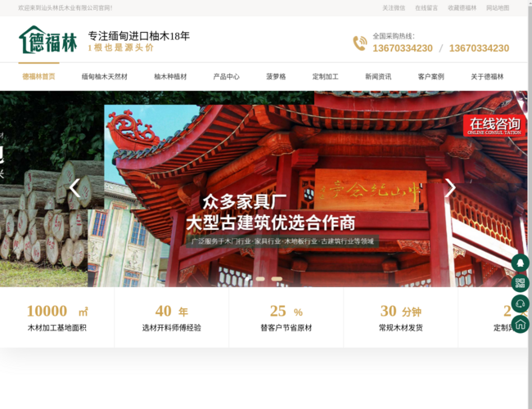Viewport: 532px width, 409px height.
Task: Switch to the 新闻资讯 nav tab
Action: point(378,77)
